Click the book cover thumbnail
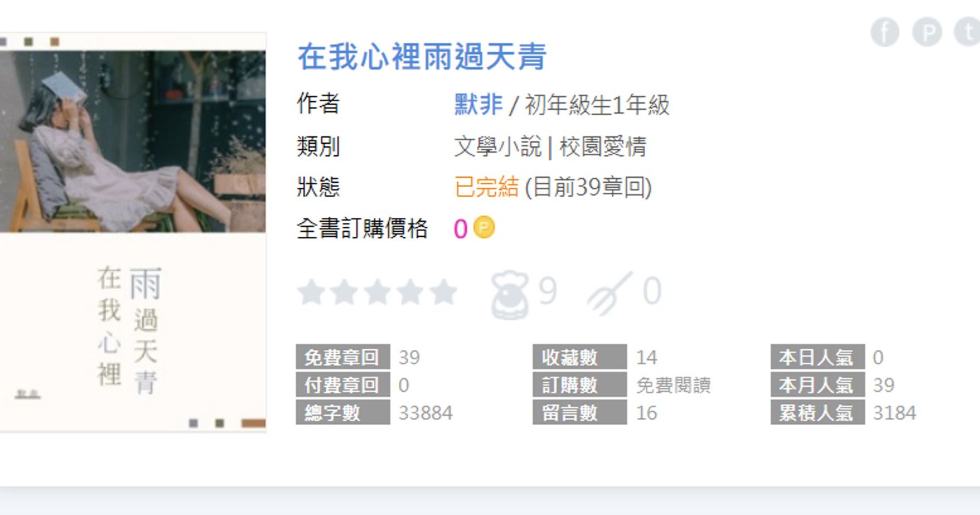The width and height of the screenshot is (980, 515). click(133, 232)
